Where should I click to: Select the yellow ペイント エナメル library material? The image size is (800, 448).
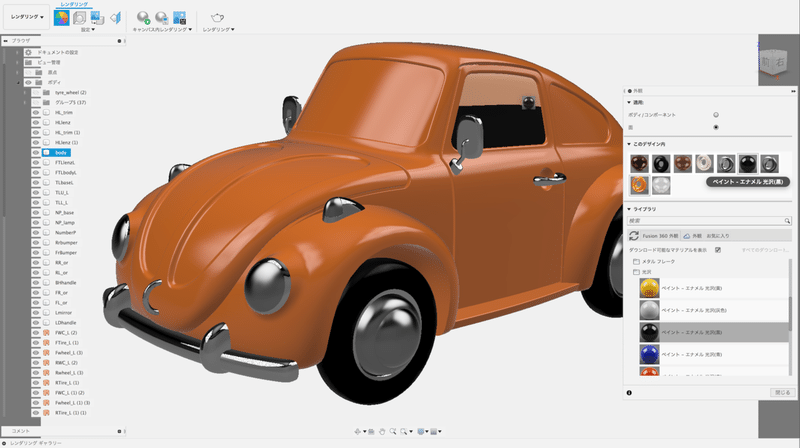click(713, 288)
